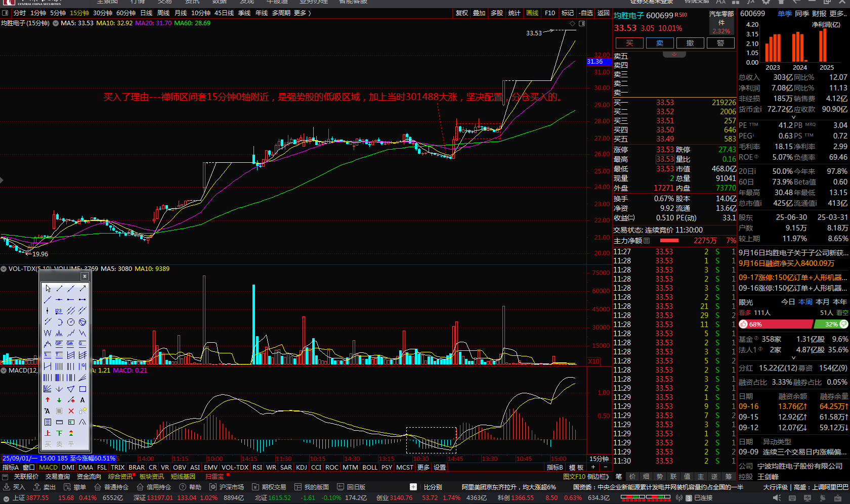This screenshot has height=504, width=850.
Task: Expand chevron below 货币金 financial rows
Action: [793, 117]
